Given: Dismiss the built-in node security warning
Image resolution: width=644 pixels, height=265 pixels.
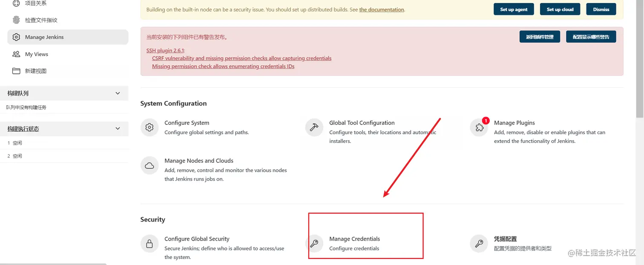Looking at the screenshot, I should coord(601,9).
